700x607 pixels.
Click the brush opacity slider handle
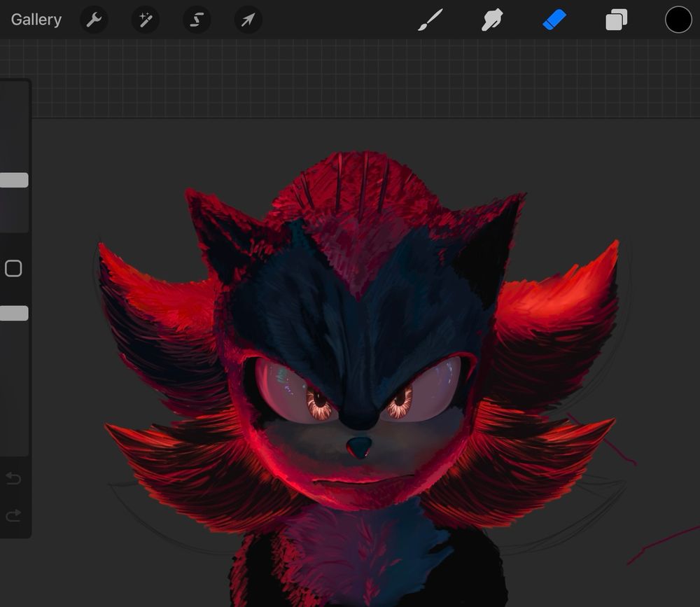pyautogui.click(x=13, y=313)
